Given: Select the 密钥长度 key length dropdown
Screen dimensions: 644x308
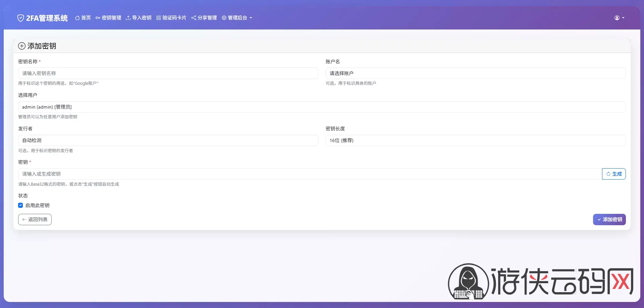Looking at the screenshot, I should pos(475,140).
